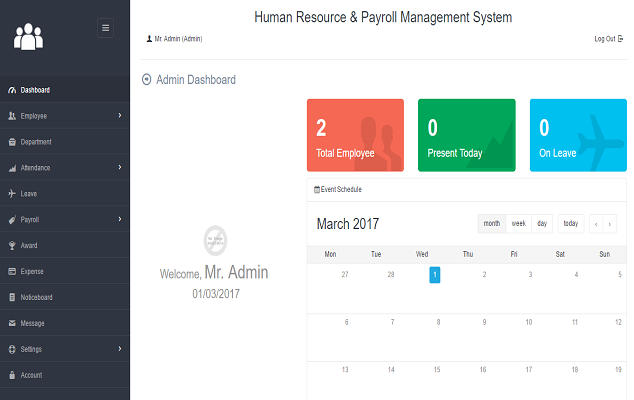Open the Award menu item
Image resolution: width=634 pixels, height=400 pixels.
coord(65,245)
